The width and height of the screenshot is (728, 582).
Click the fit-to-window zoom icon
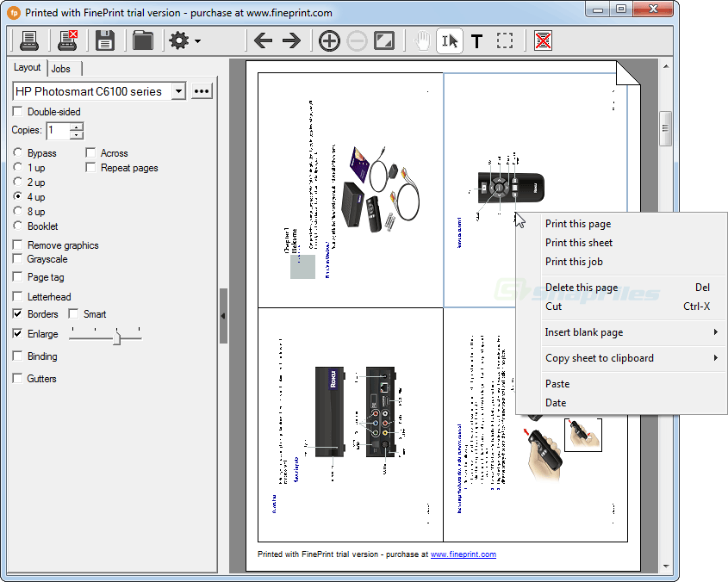pos(384,40)
